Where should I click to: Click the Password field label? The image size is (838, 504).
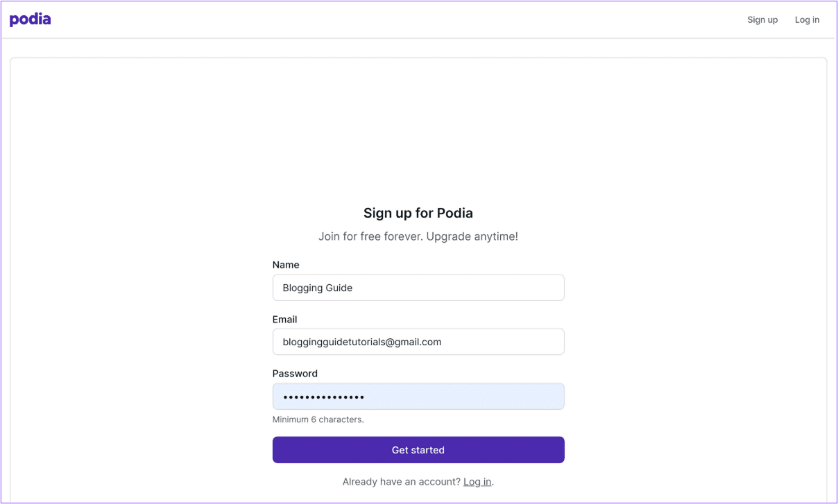point(295,374)
